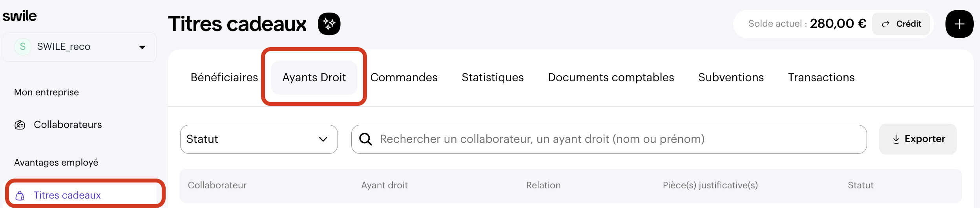980x208 pixels.
Task: Go to the Documents comptables tab
Action: click(611, 77)
